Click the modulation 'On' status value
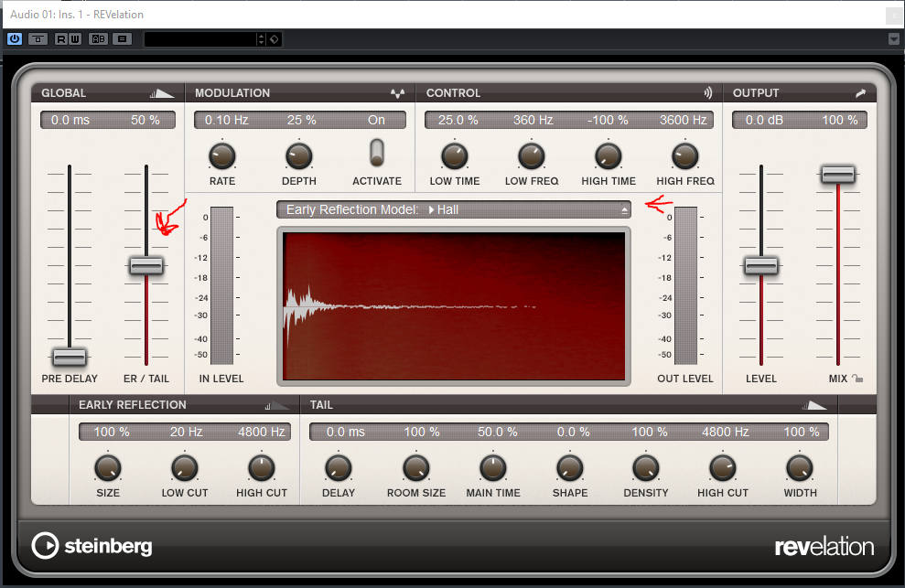Viewport: 905px width, 588px height. [376, 120]
